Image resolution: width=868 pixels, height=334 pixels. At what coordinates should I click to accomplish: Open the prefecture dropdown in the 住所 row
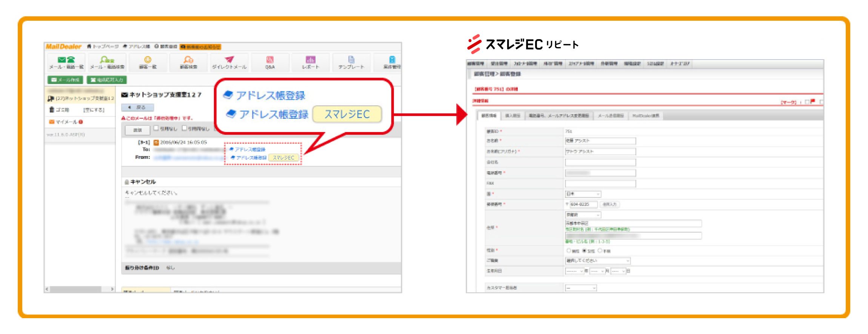pyautogui.click(x=583, y=214)
